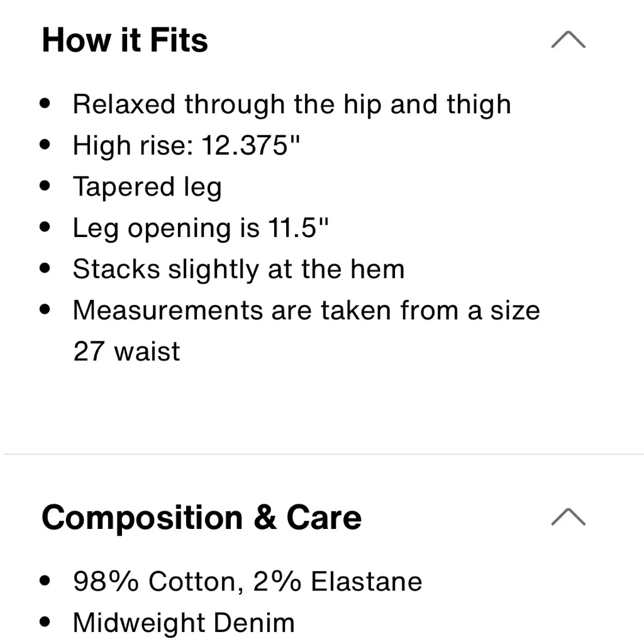Click the High rise: 12.375 inch detail
Image resolution: width=644 pixels, height=644 pixels.
point(187,145)
